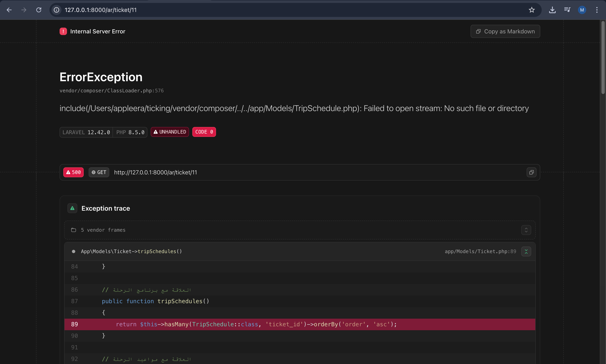Viewport: 606px width, 364px height.
Task: Click the red Internal Server Error icon
Action: coord(63,31)
